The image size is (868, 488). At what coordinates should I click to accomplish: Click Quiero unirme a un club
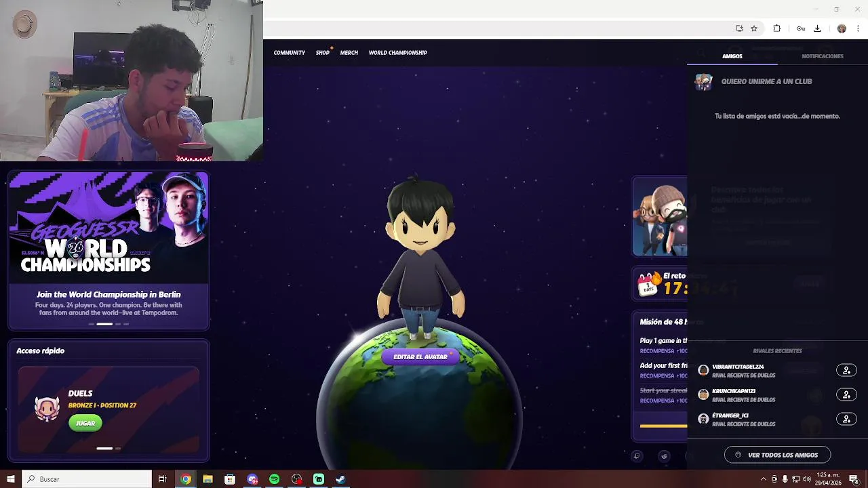pos(766,81)
